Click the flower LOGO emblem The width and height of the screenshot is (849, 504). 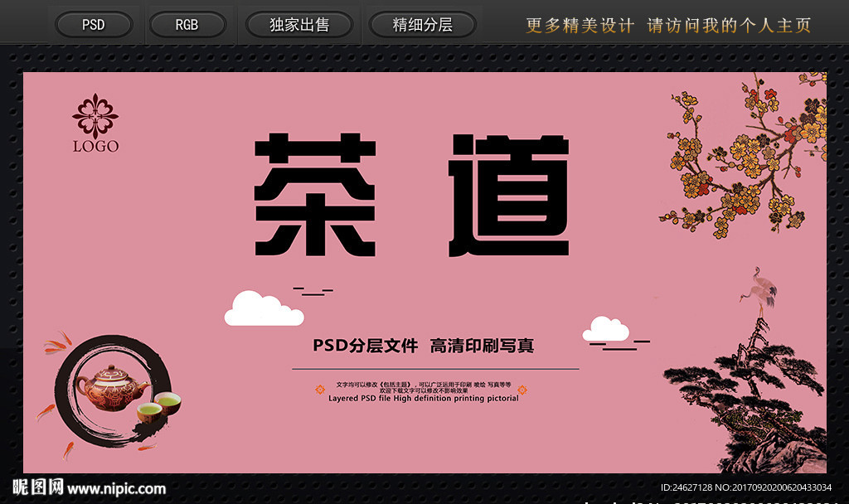click(x=96, y=123)
